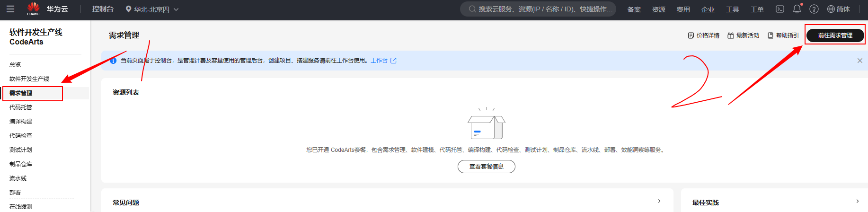The image size is (868, 212).
Task: Open the 工单 top menu
Action: [x=757, y=9]
